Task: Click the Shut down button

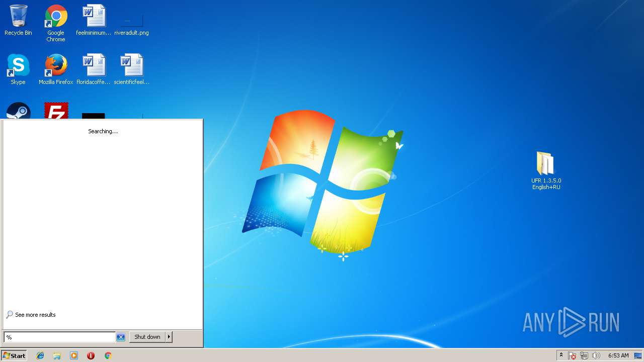Action: click(147, 337)
